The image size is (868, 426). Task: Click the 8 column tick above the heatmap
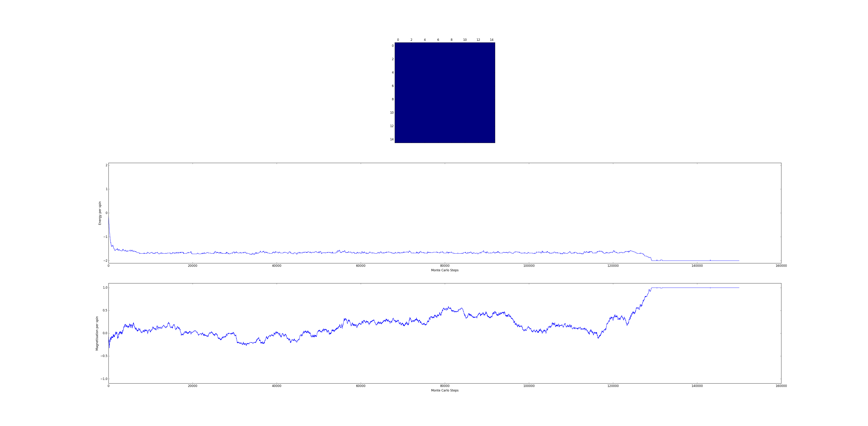tap(452, 40)
